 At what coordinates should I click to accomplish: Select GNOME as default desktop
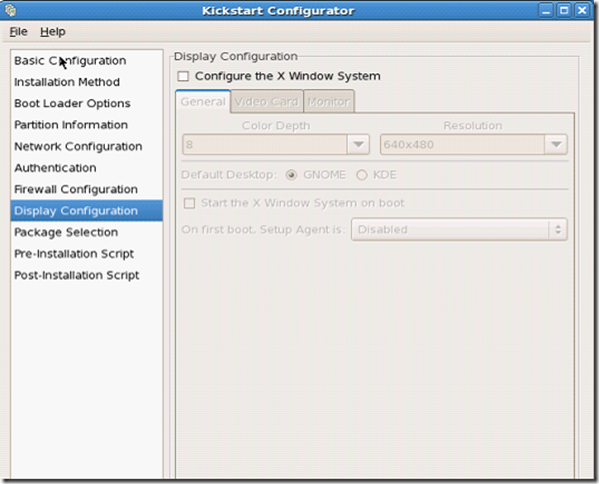[x=291, y=175]
